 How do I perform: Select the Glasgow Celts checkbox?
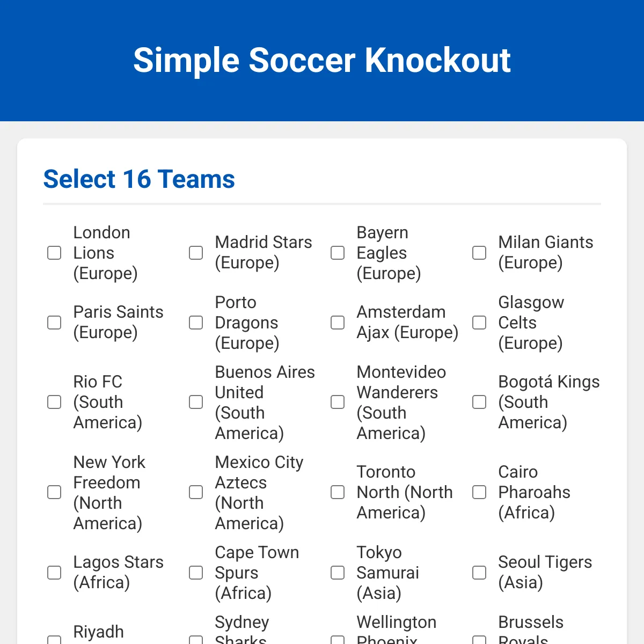click(x=479, y=323)
